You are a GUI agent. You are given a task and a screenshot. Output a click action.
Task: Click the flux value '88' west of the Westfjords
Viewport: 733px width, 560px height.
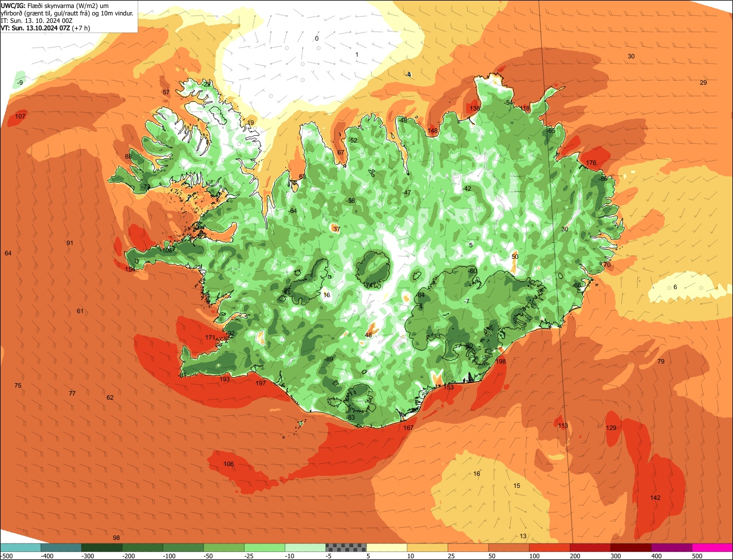pyautogui.click(x=128, y=157)
